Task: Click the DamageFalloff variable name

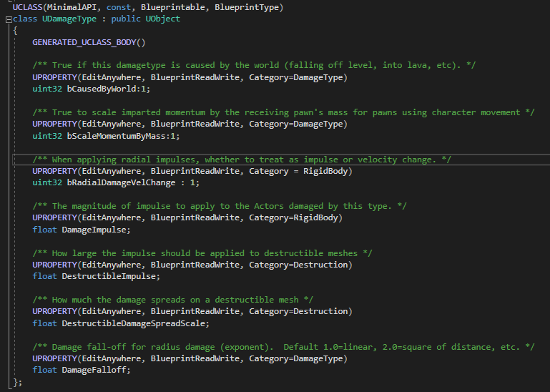Action: click(94, 371)
